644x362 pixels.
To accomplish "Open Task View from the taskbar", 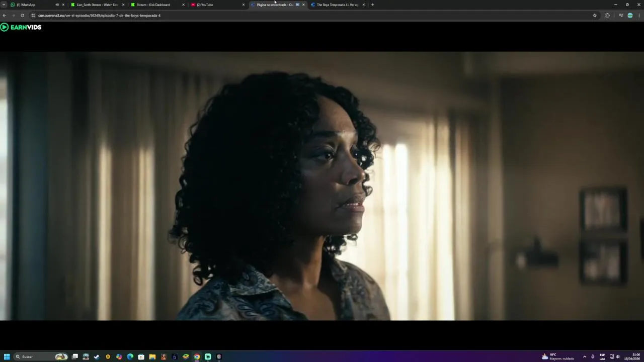I will 75,356.
